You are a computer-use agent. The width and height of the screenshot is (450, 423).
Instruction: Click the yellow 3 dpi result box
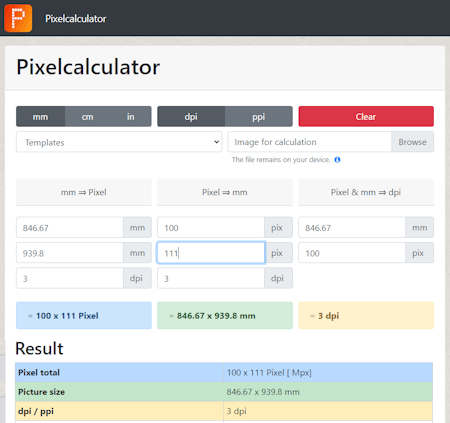[x=366, y=316]
